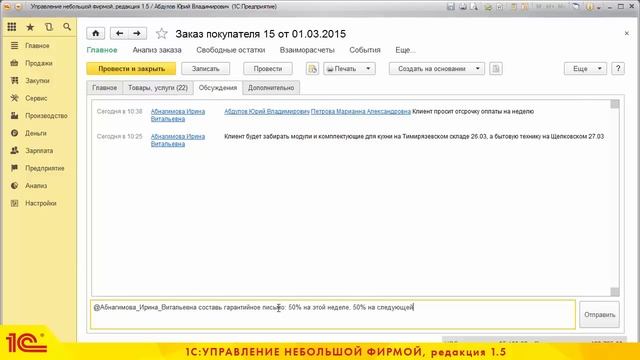The image size is (640, 360).
Task: Select the Главное form tab
Action: [104, 88]
